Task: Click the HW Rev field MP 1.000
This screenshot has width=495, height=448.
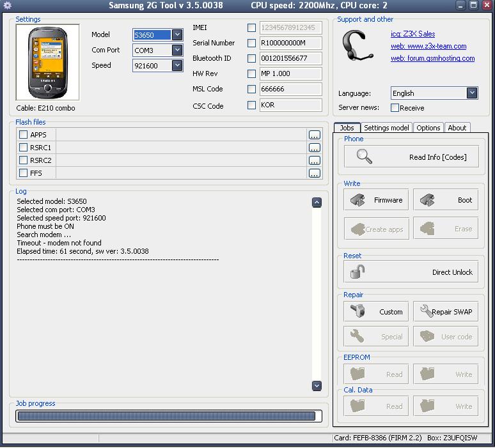Action: pyautogui.click(x=290, y=73)
